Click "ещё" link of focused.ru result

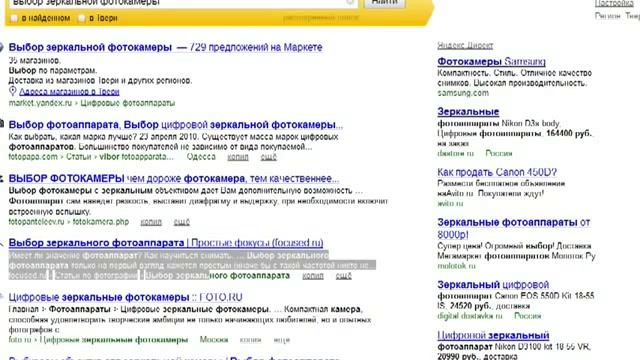(343, 276)
